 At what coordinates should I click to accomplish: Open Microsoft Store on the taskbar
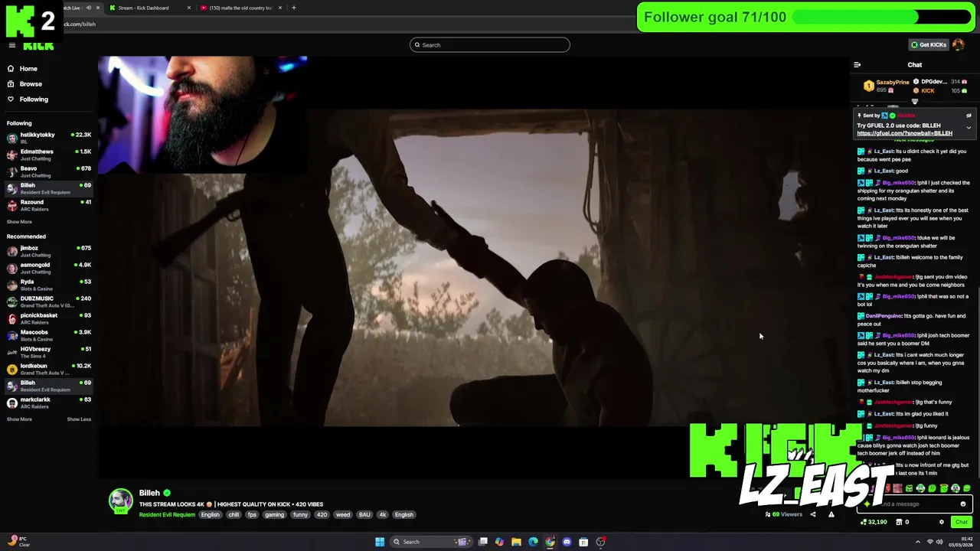(x=583, y=542)
